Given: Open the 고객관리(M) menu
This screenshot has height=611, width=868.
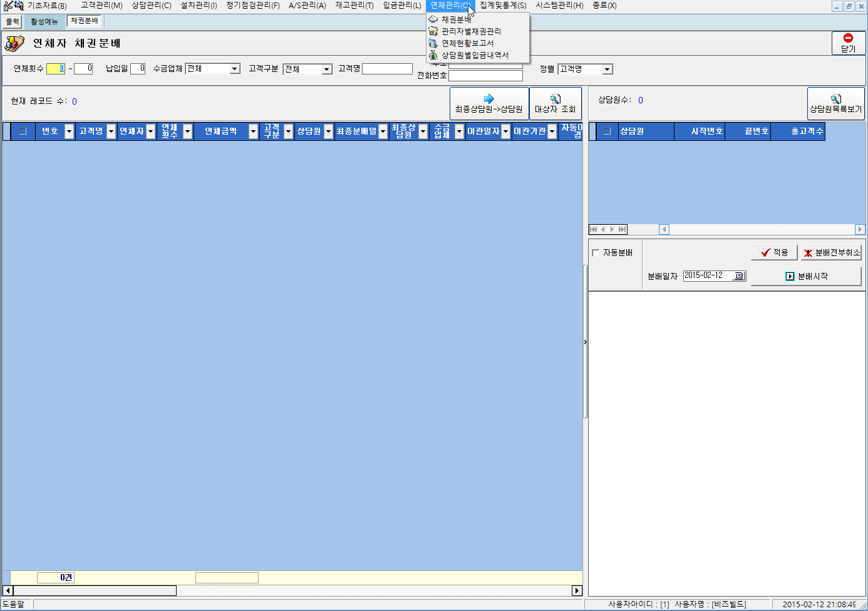Looking at the screenshot, I should click(101, 6).
